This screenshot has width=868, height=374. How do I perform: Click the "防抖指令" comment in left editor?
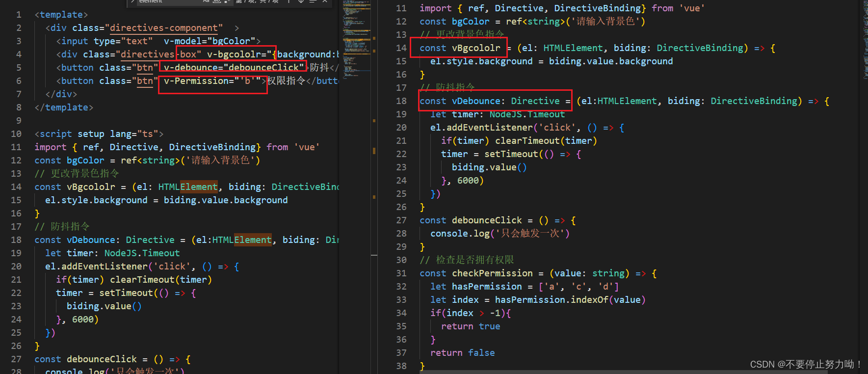click(x=62, y=227)
